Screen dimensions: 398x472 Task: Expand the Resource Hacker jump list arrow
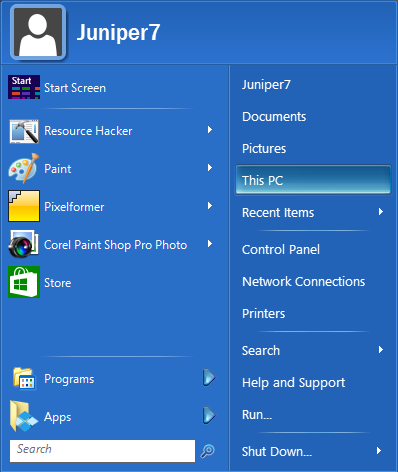210,130
